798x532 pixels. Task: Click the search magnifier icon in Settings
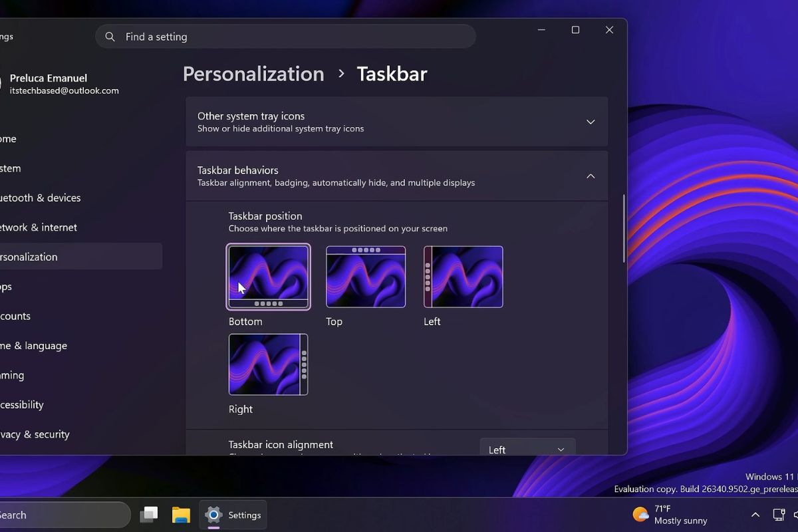point(110,37)
